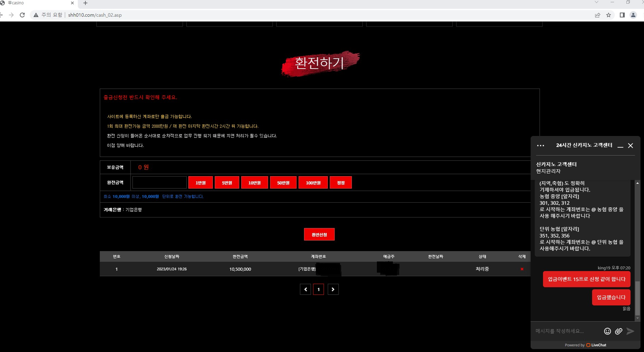Select the 100만원 amount button
Viewport: 644px width, 352px height.
[313, 182]
